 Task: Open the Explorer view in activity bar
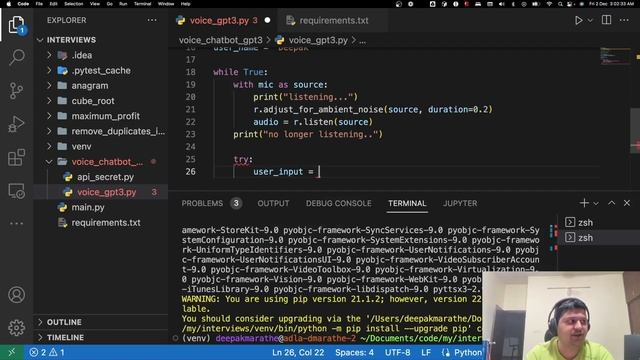click(x=16, y=25)
